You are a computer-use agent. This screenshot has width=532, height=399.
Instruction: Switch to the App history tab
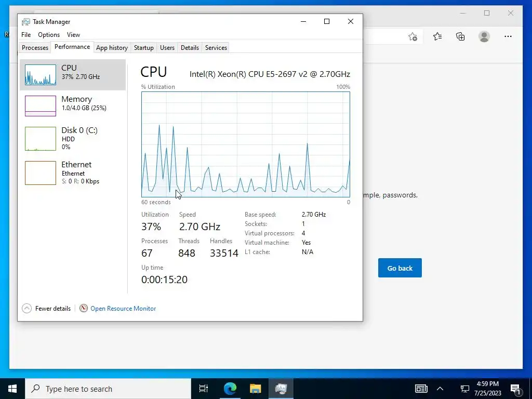pyautogui.click(x=112, y=48)
